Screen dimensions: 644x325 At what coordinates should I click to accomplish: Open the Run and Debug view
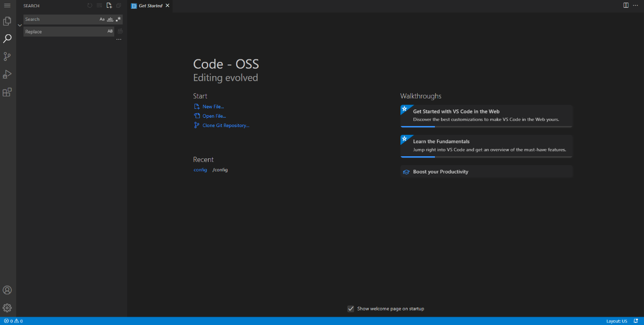click(x=7, y=74)
